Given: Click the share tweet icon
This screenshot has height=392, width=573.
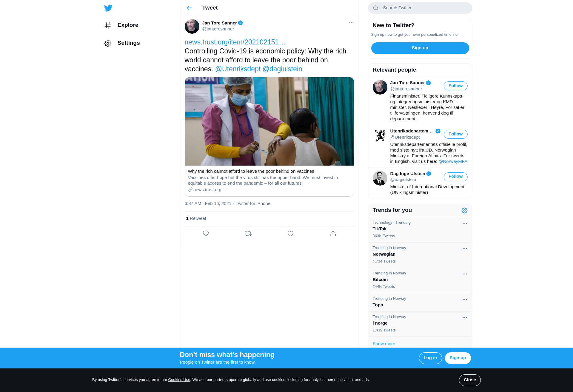Looking at the screenshot, I should pos(333,234).
